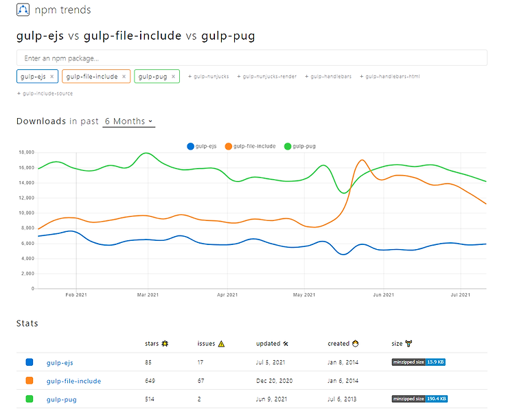
Task: Add suggested package gulp-include-source
Action: pos(45,93)
